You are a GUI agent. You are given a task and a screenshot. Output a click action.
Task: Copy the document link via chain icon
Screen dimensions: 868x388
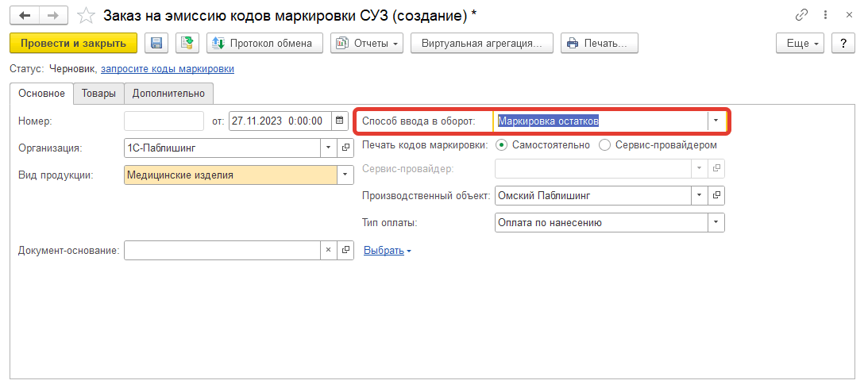pyautogui.click(x=800, y=16)
